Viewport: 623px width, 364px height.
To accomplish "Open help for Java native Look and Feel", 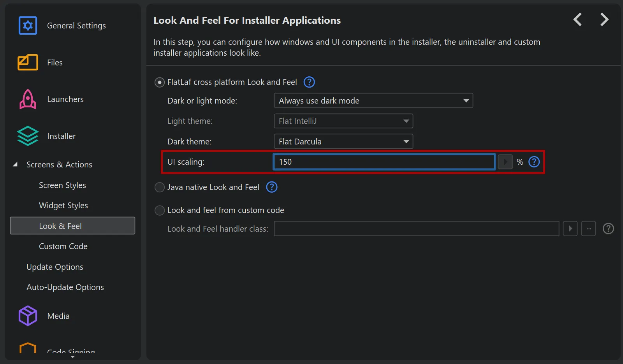I will pos(271,187).
